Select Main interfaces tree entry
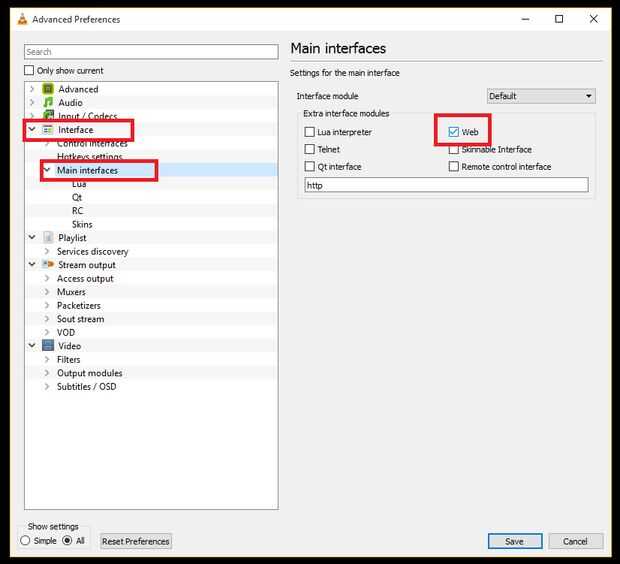 (87, 170)
